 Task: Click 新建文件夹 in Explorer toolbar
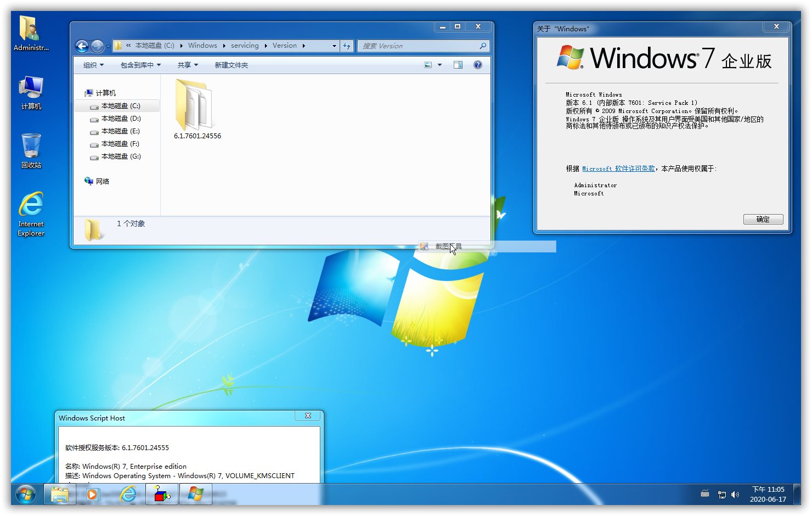231,65
